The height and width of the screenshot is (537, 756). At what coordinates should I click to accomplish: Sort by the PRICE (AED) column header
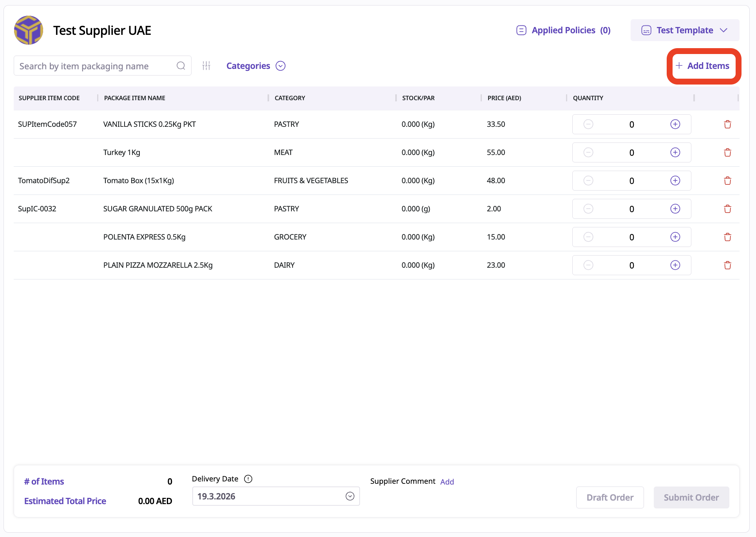(x=504, y=98)
